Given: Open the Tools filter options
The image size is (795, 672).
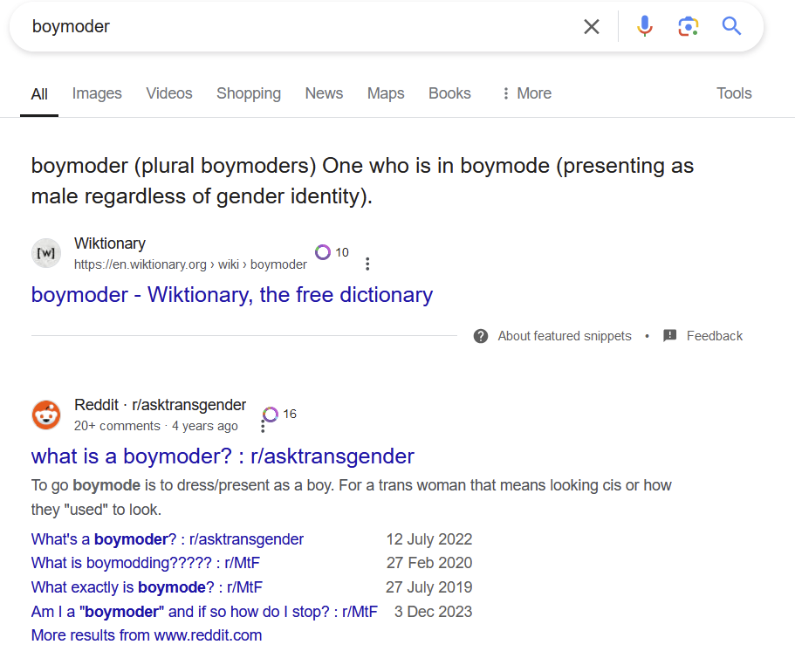Looking at the screenshot, I should point(734,93).
